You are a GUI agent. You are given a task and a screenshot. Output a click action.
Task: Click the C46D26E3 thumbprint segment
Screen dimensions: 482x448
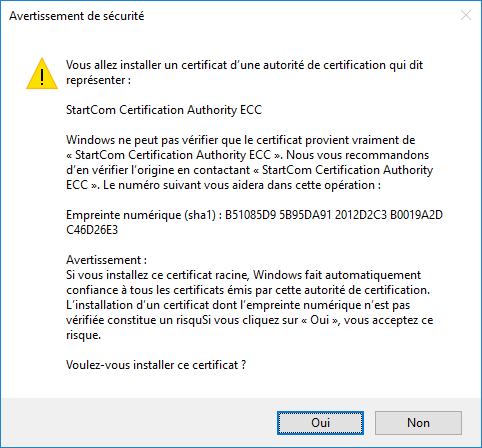tap(92, 230)
